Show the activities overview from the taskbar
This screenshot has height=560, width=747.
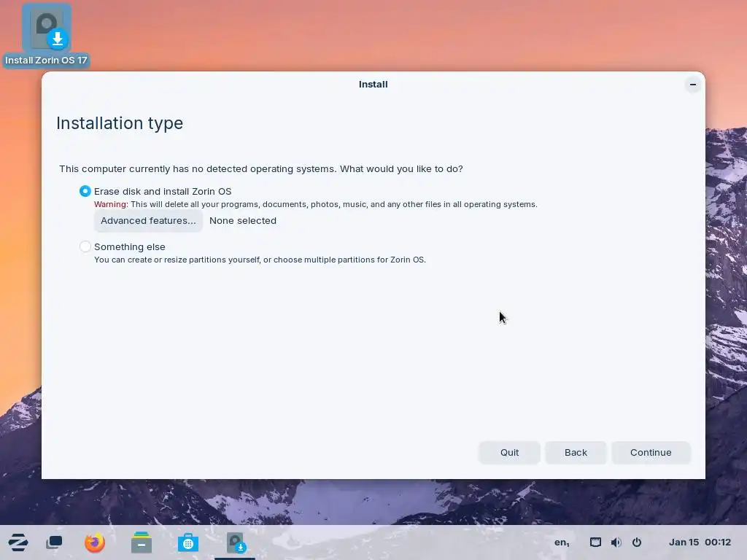click(x=54, y=542)
